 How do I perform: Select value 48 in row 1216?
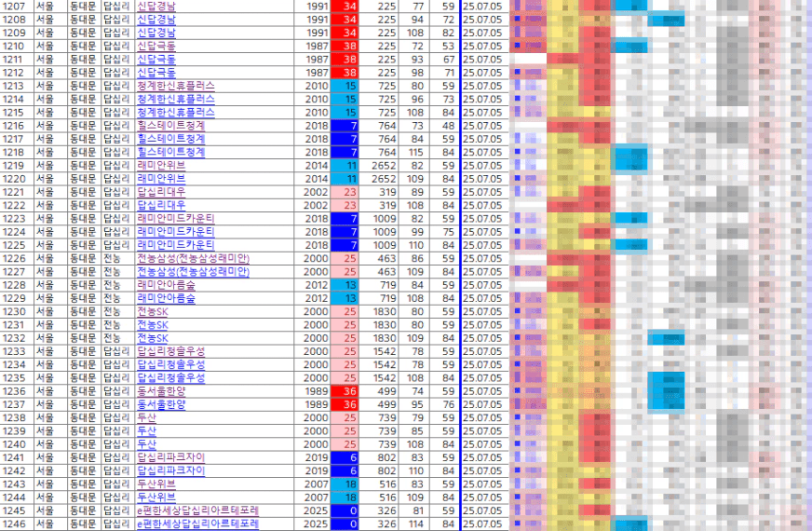pos(444,126)
